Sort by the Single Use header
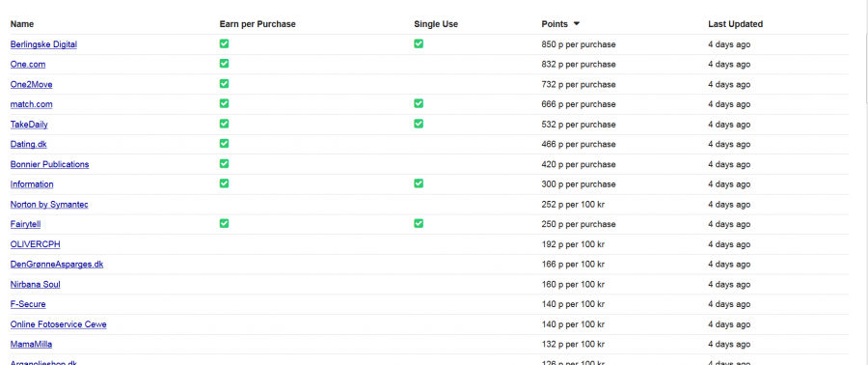This screenshot has height=365, width=868. pos(436,24)
